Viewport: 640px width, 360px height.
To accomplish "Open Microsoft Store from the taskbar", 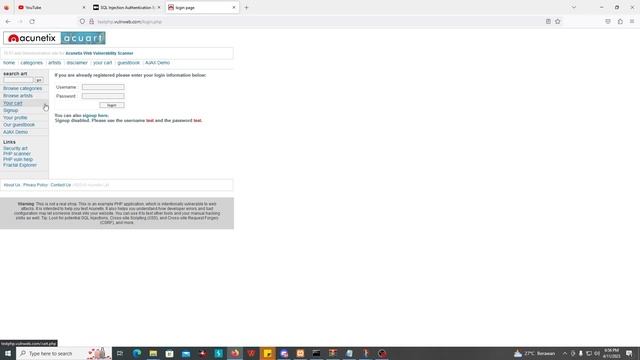I will point(169,353).
